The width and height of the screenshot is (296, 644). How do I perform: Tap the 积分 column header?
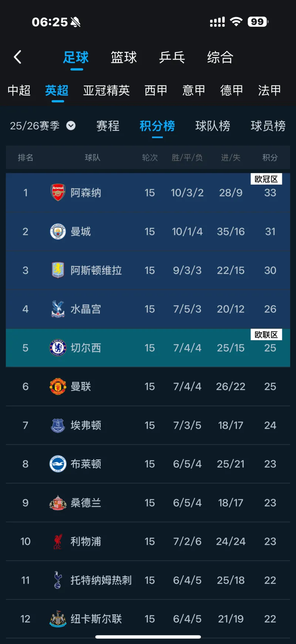[270, 158]
